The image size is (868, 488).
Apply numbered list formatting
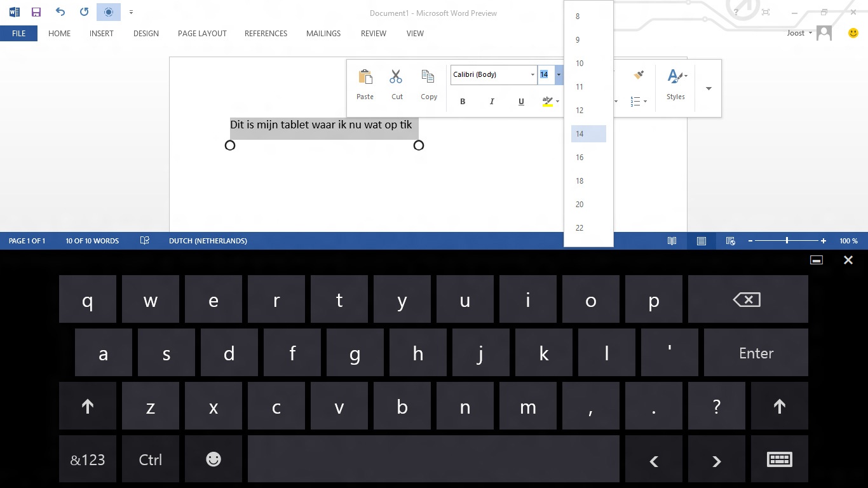click(635, 102)
